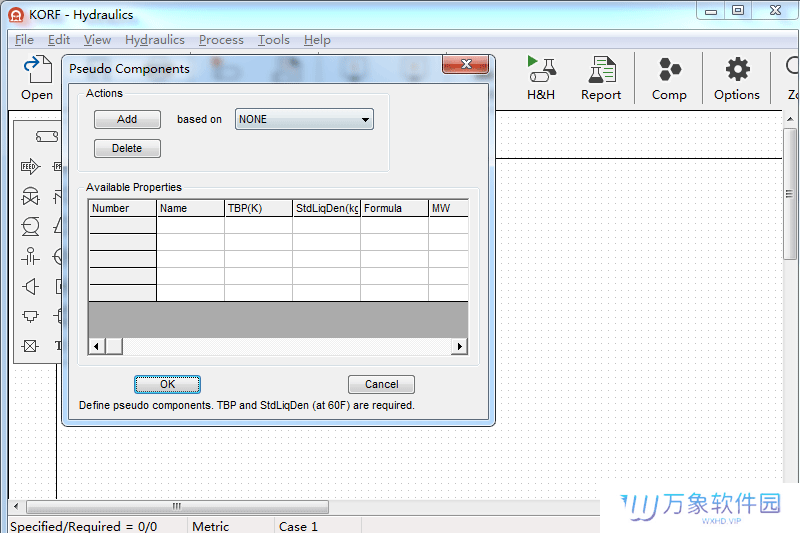Run the H&H hydraulics calculation
The image size is (800, 533).
tap(541, 78)
